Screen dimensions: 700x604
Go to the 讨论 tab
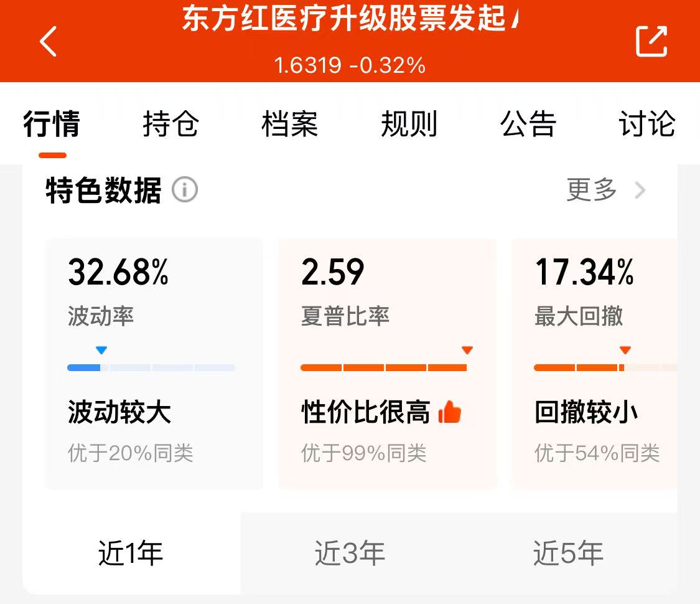(647, 124)
